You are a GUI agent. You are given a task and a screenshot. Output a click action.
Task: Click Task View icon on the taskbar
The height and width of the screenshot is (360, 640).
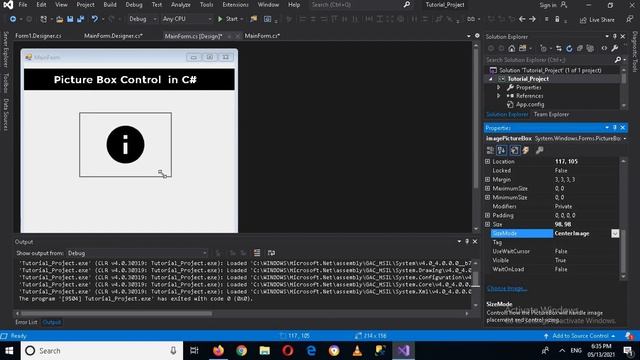[x=194, y=351]
